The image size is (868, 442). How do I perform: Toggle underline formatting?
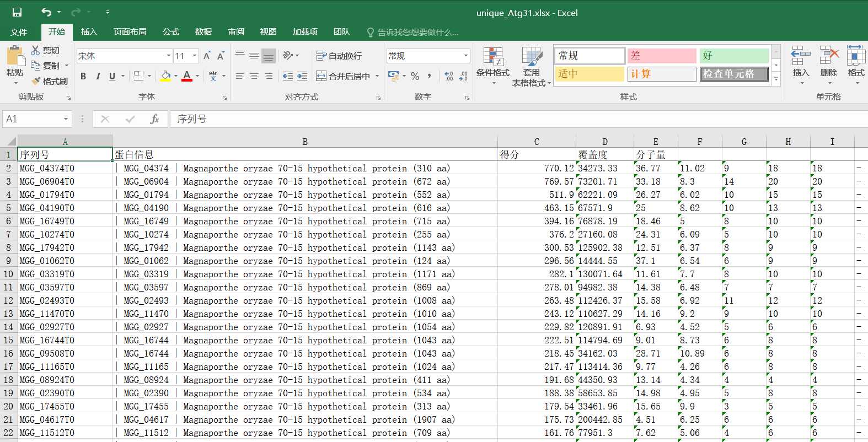click(x=112, y=76)
